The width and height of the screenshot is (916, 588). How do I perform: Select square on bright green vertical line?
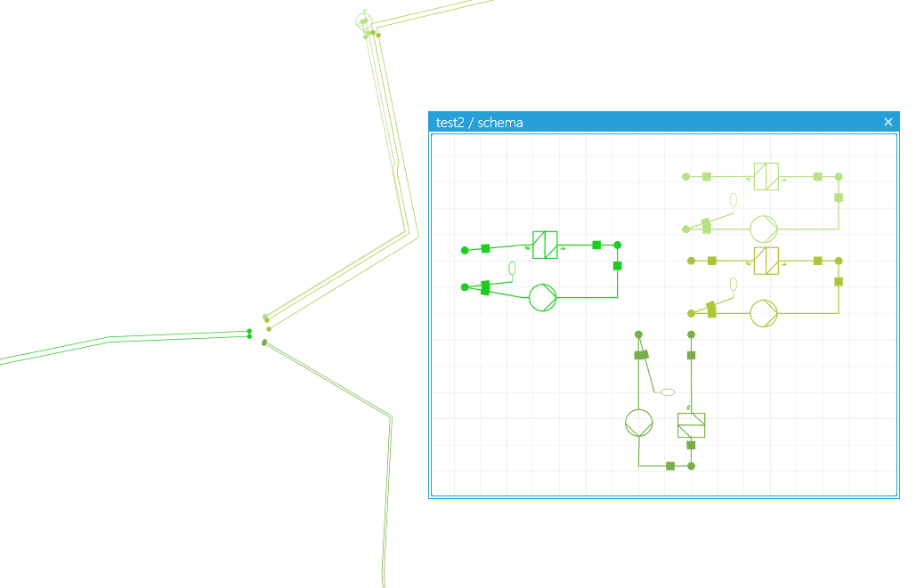(618, 266)
